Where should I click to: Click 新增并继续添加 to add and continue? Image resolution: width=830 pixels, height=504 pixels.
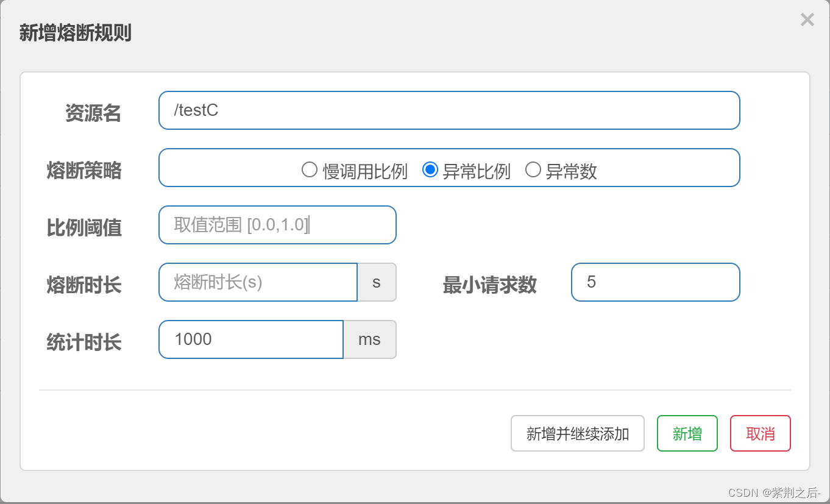pyautogui.click(x=577, y=433)
